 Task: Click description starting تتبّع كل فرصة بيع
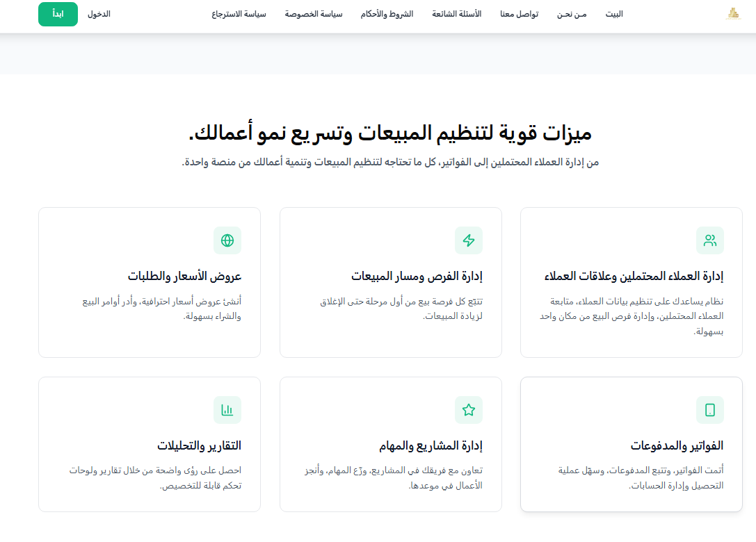click(x=401, y=309)
